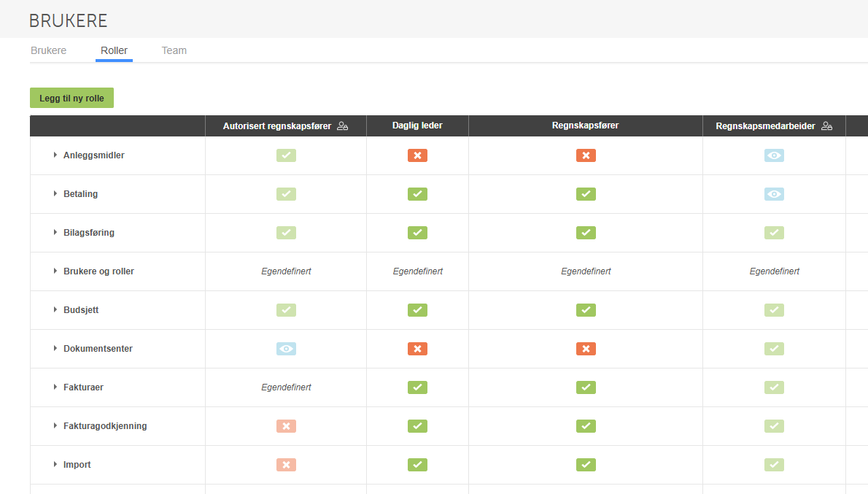Image resolution: width=868 pixels, height=494 pixels.
Task: Expand the Budsjett row
Action: click(x=55, y=309)
